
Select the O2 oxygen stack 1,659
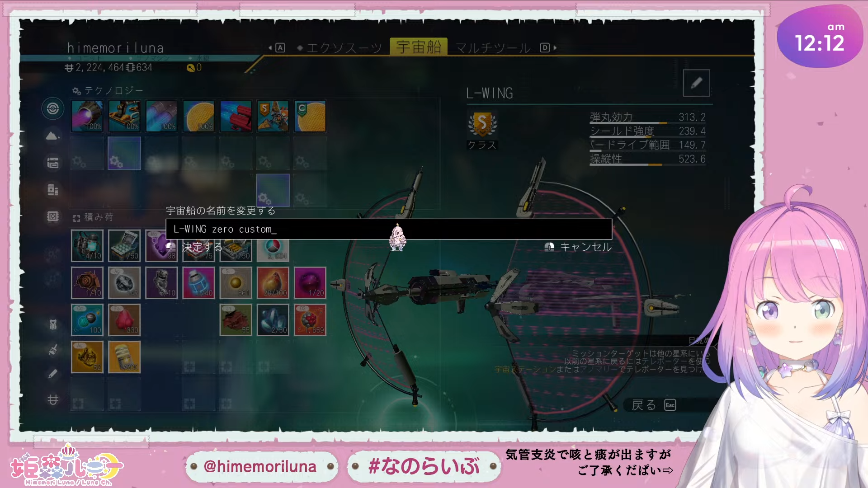click(310, 319)
